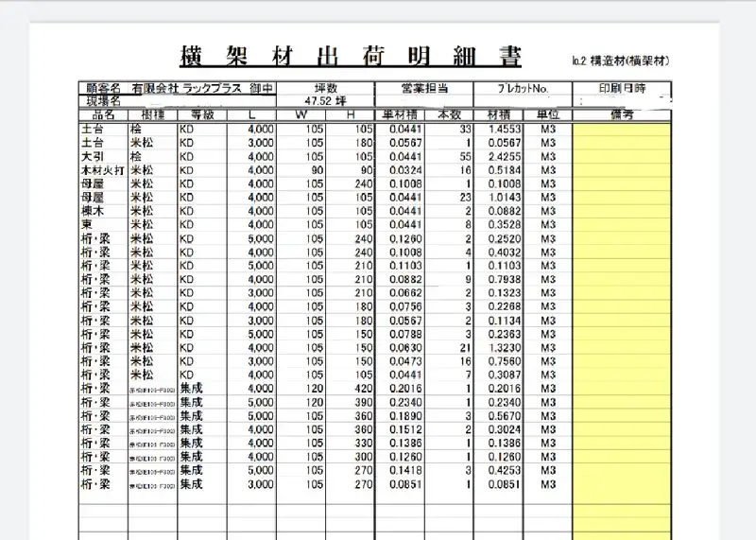The width and height of the screenshot is (756, 540).
Task: Click the customer name 有限会社 ラックプラス 御中
Action: [x=202, y=88]
